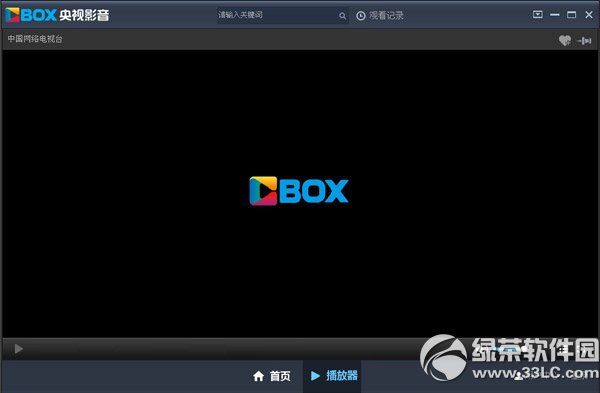Click the CBOX 央视影音 logo in the title bar
600x393 pixels.
coord(57,15)
